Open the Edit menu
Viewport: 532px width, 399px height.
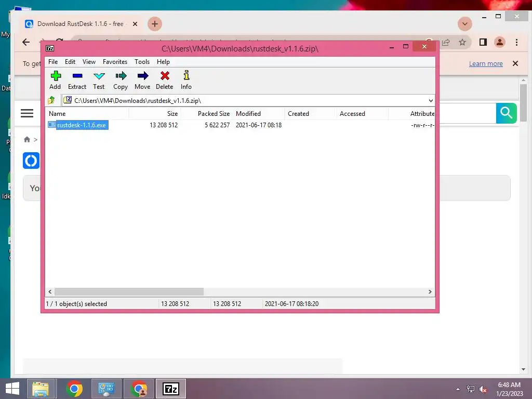point(70,62)
